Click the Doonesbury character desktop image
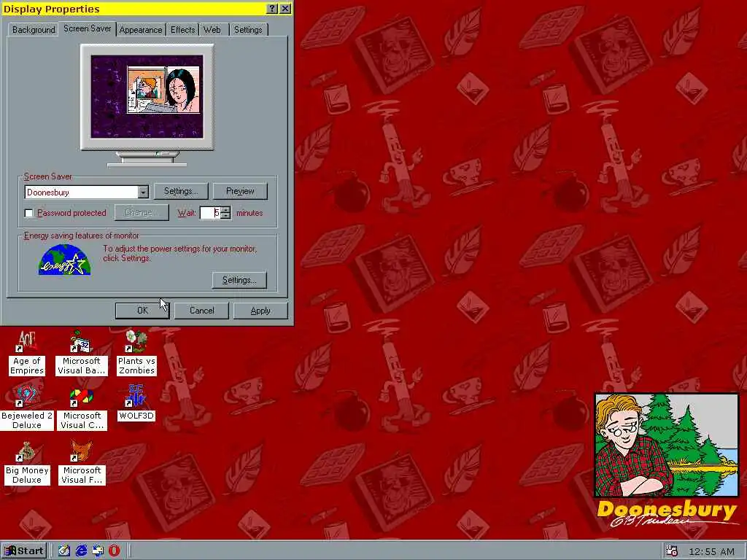 coord(667,446)
